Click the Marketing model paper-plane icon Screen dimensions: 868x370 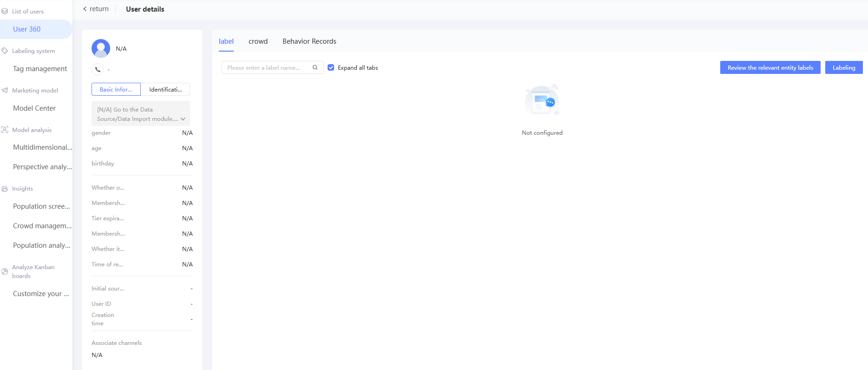point(5,90)
